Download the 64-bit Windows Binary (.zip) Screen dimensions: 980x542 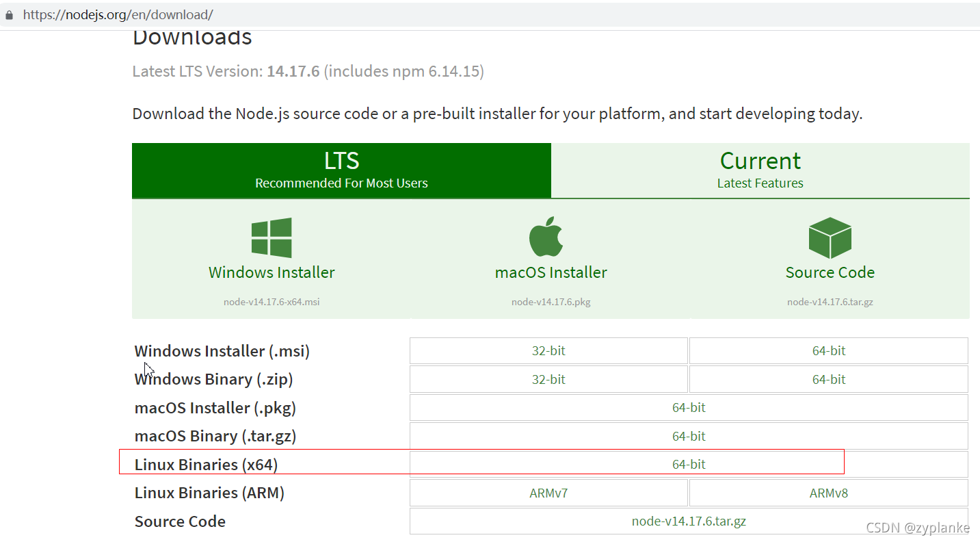click(829, 379)
